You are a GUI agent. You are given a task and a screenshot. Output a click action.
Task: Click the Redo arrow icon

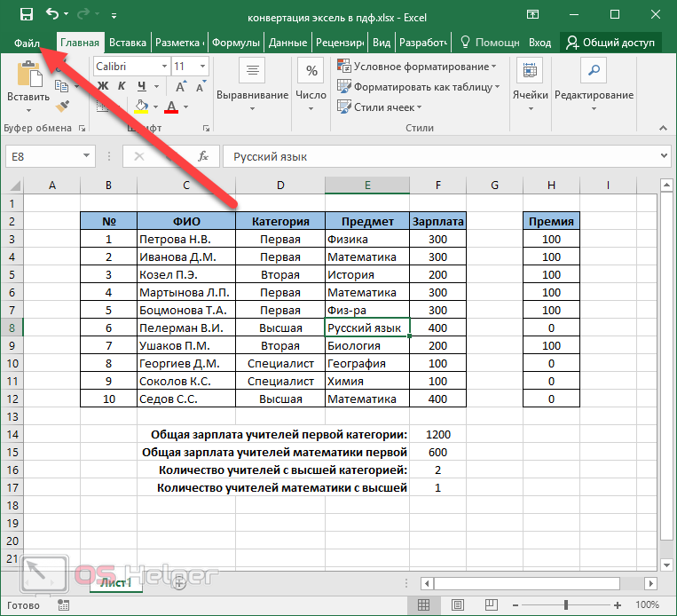pos(83,14)
